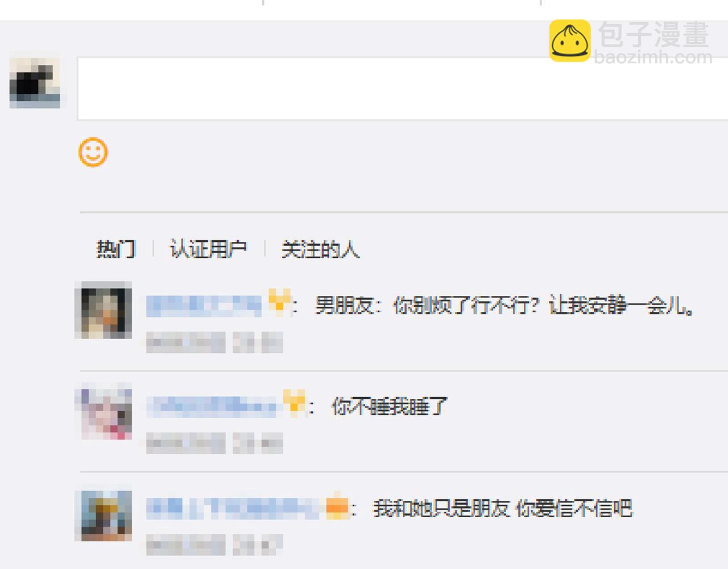728x569 pixels.
Task: Switch to the 认证用户 tab
Action: 208,249
